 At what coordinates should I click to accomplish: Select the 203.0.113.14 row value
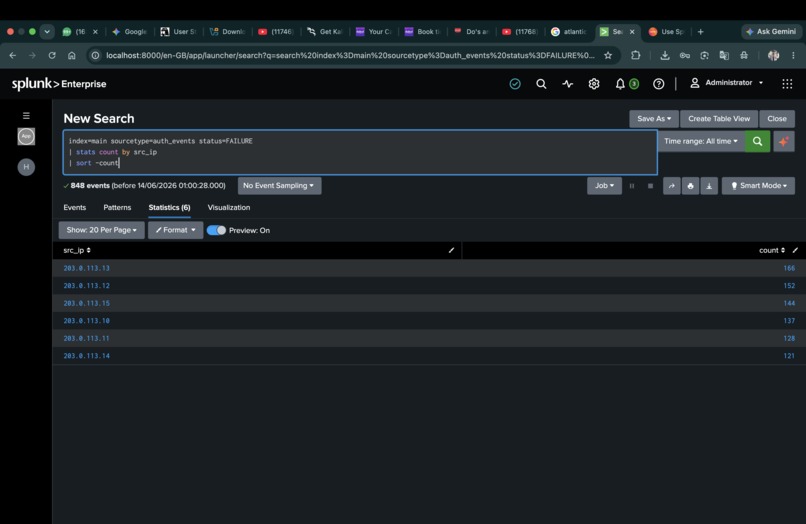click(x=86, y=356)
